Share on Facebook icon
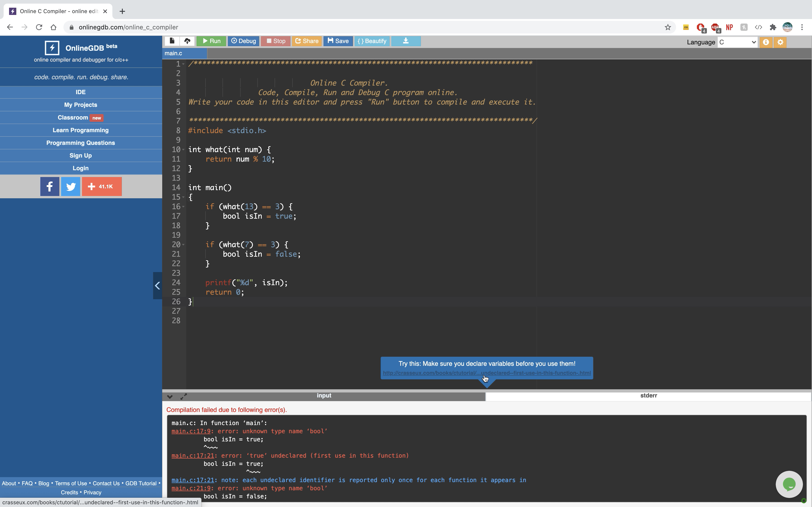812x507 pixels. pos(50,187)
